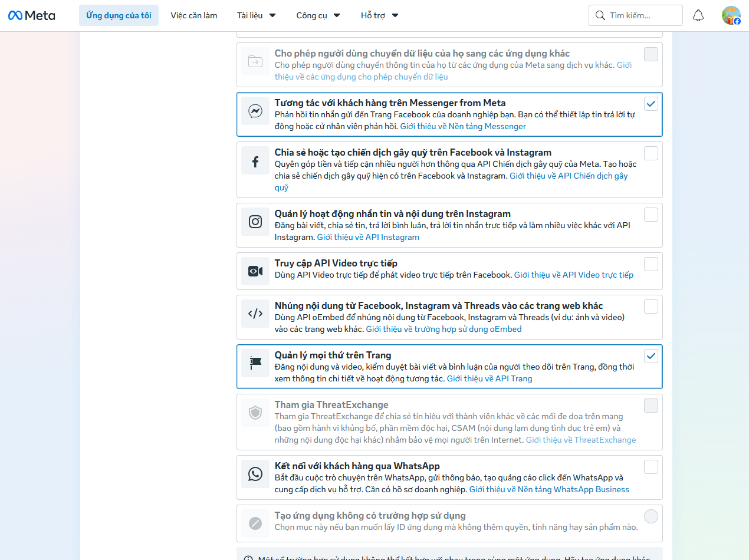Click the WhatsApp icon
This screenshot has width=749, height=560.
coord(255,475)
